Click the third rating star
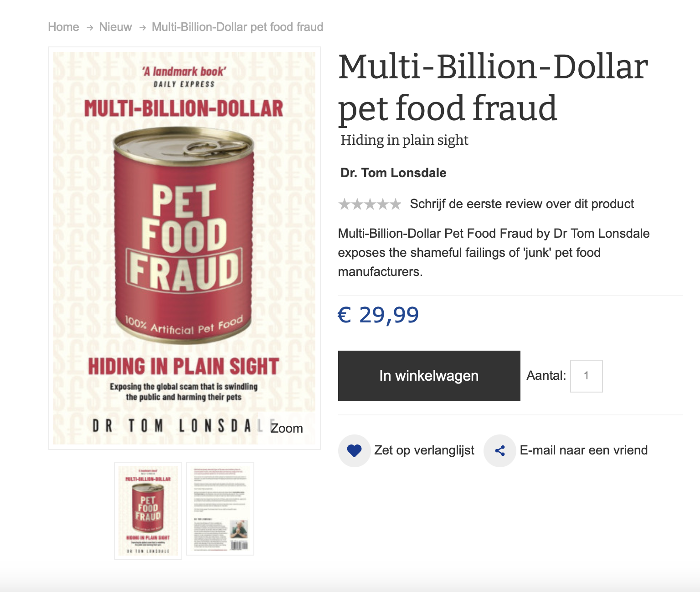The image size is (700, 592). 370,204
